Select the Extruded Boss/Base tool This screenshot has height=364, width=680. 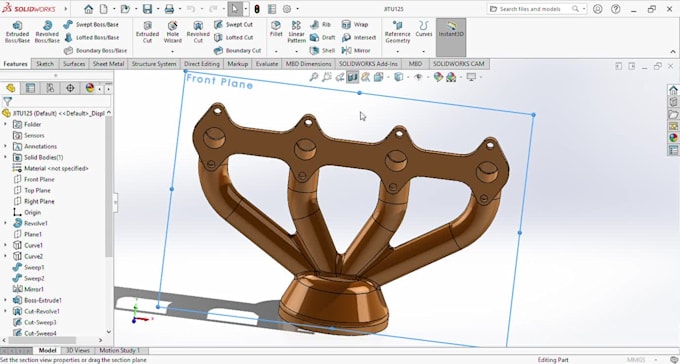[17, 32]
